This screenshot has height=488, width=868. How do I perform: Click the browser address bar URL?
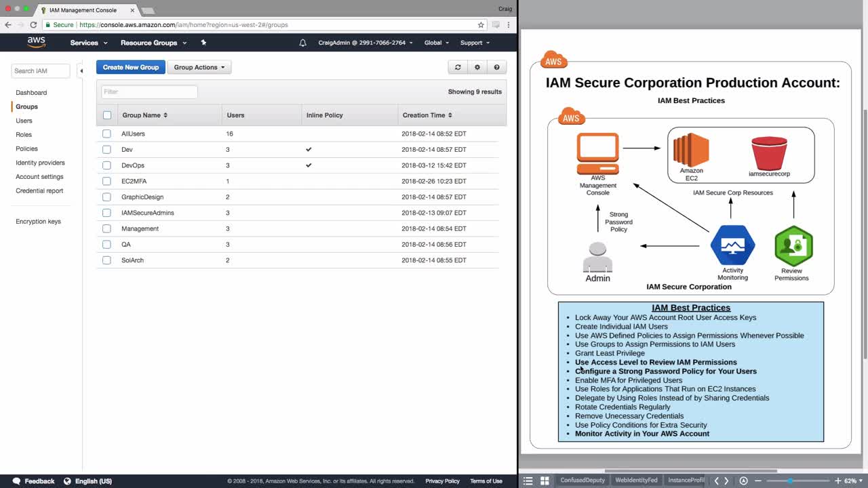point(184,24)
